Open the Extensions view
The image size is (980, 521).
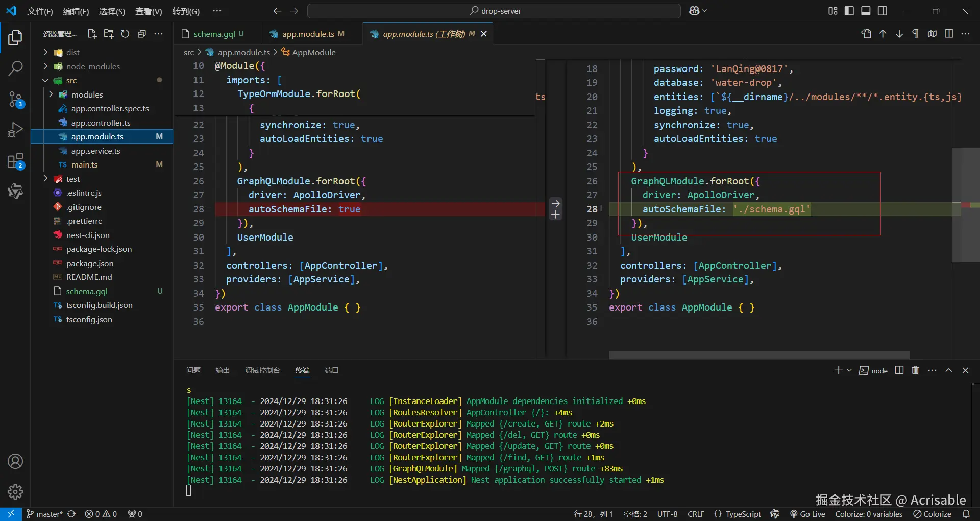pos(15,161)
